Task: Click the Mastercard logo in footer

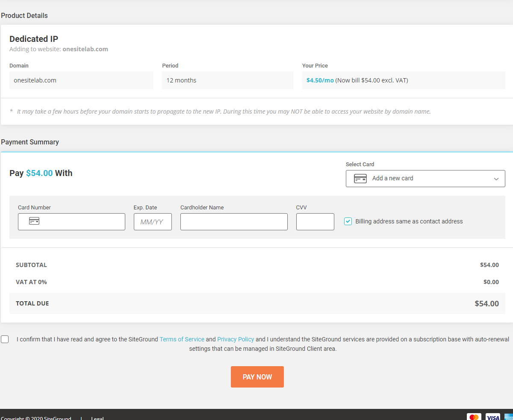Action: click(x=474, y=417)
